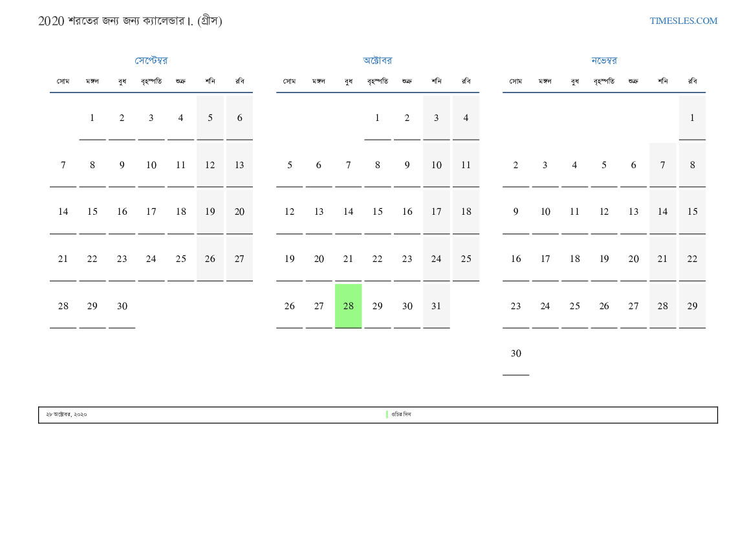The width and height of the screenshot is (756, 535).
Task: Select October 4 Sunday cell
Action: click(466, 118)
